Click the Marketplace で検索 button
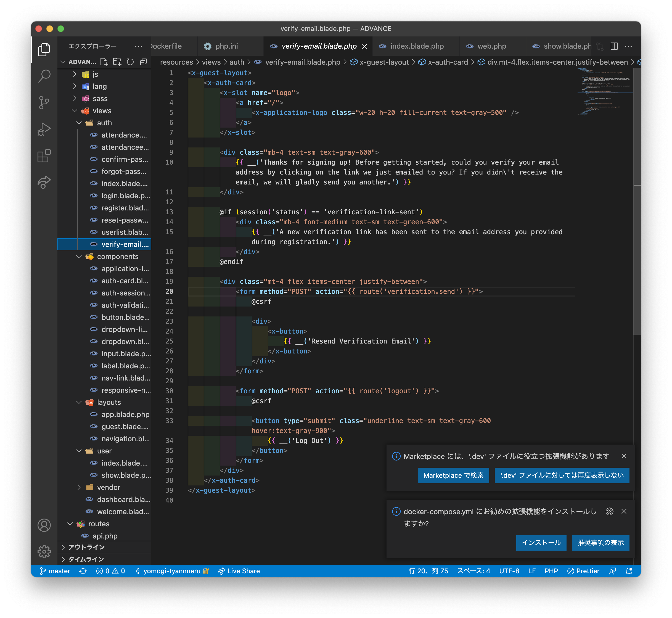The height and width of the screenshot is (618, 672). (453, 475)
